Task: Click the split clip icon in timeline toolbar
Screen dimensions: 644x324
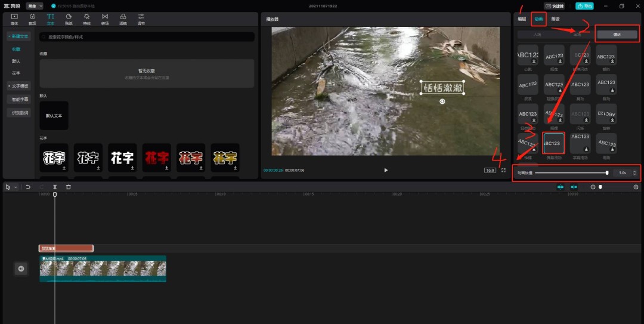Action: pyautogui.click(x=55, y=187)
